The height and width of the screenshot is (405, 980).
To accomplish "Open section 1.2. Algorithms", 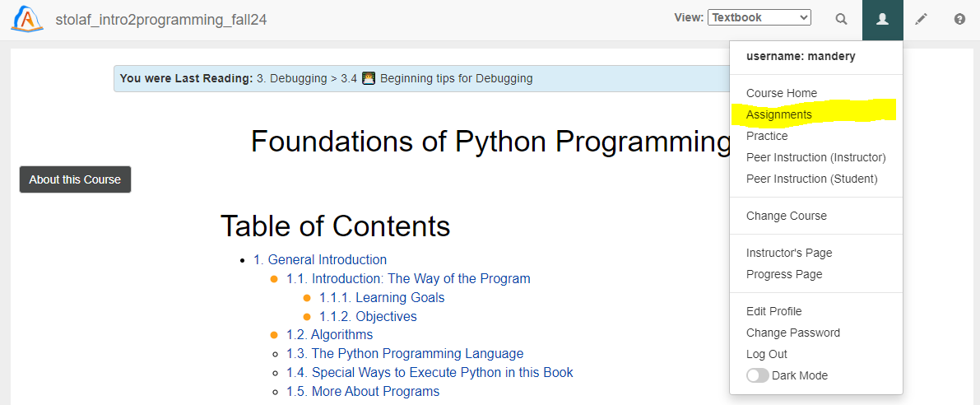I will pyautogui.click(x=329, y=334).
